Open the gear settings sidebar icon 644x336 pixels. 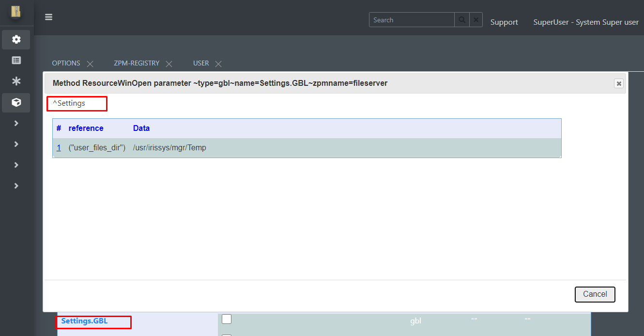point(16,39)
